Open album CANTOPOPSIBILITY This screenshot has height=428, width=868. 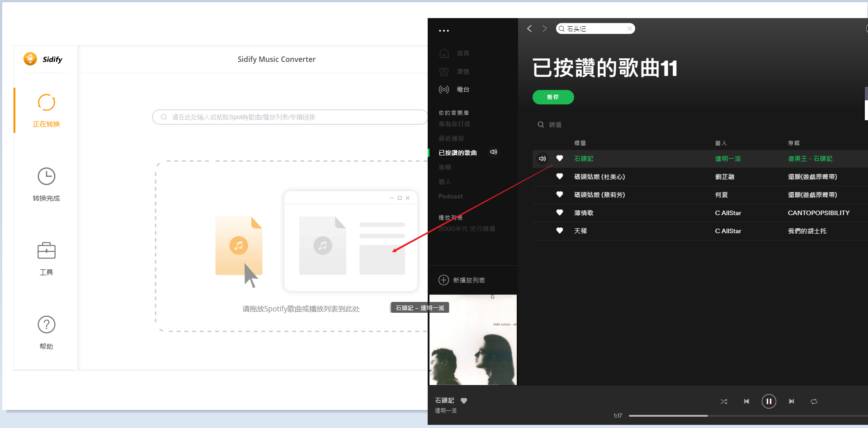point(819,213)
